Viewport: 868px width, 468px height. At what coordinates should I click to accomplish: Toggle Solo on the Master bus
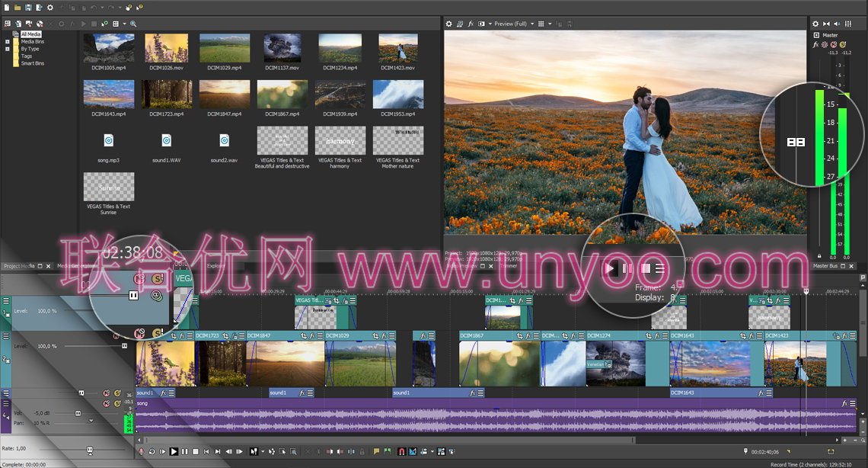click(x=843, y=44)
